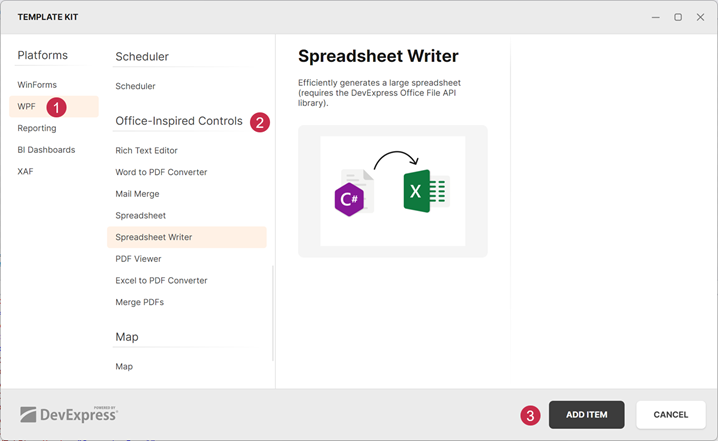Screen dimensions: 718x442
Task: Minimize the Template Kit window
Action: click(656, 17)
